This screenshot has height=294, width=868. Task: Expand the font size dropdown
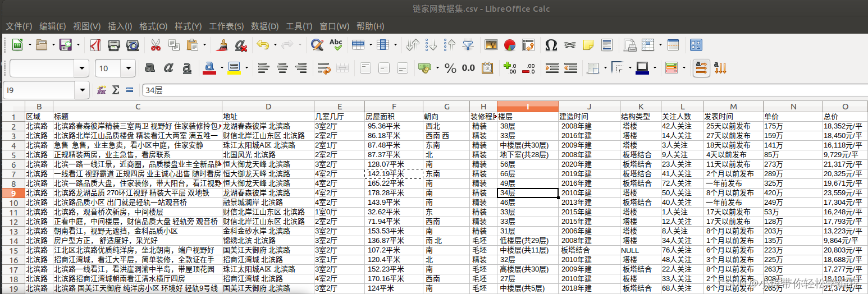(129, 68)
